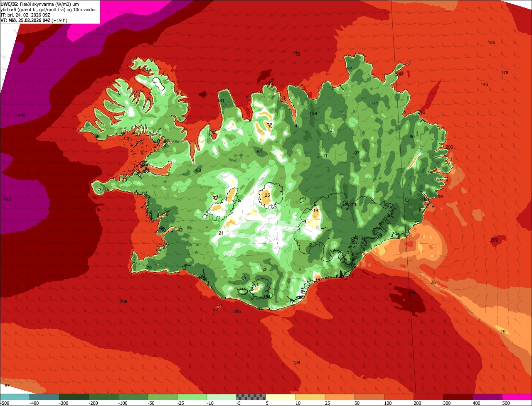Click the checkered legend swatch between -5 and 5

pyautogui.click(x=251, y=397)
